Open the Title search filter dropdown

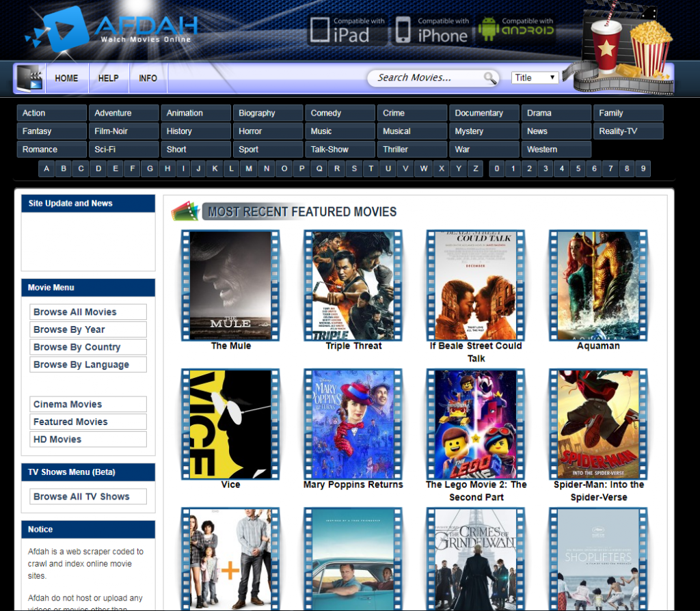click(x=535, y=78)
